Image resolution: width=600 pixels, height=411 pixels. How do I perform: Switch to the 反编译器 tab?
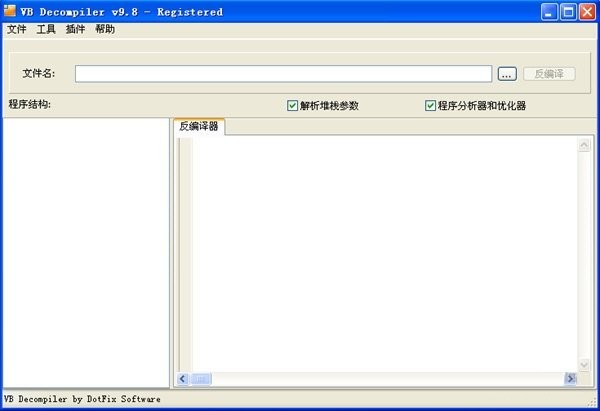(x=199, y=127)
